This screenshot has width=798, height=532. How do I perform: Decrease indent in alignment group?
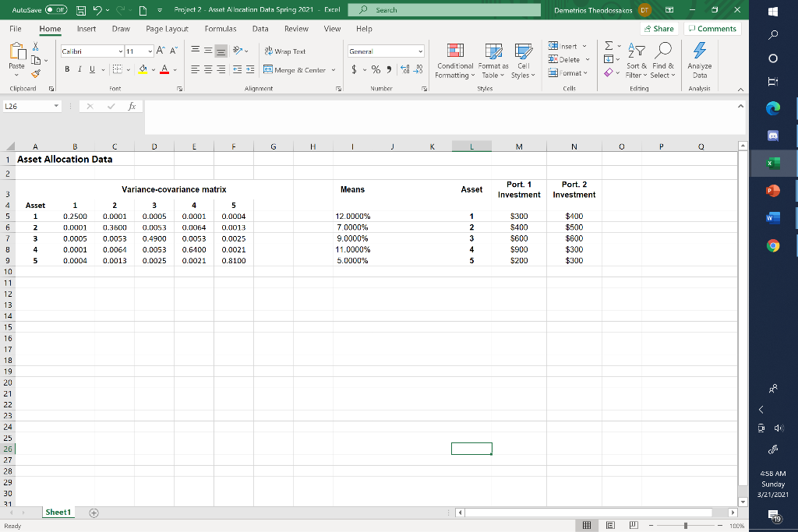pyautogui.click(x=237, y=69)
